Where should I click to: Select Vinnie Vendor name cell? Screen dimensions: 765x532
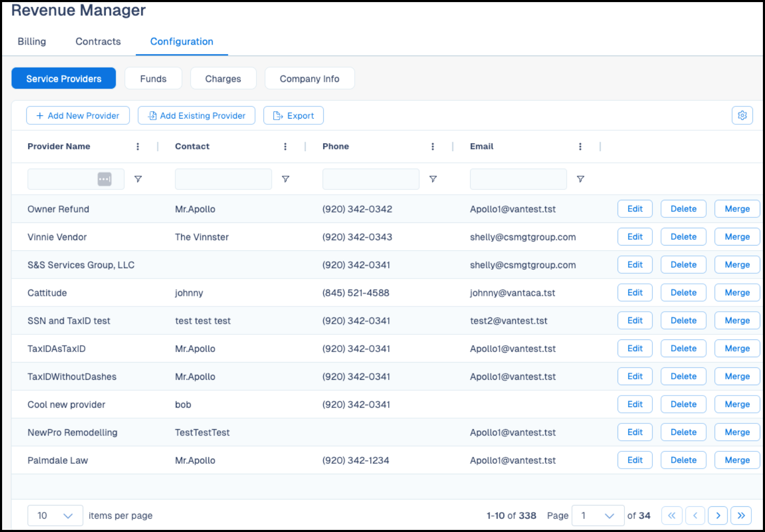[x=57, y=237]
